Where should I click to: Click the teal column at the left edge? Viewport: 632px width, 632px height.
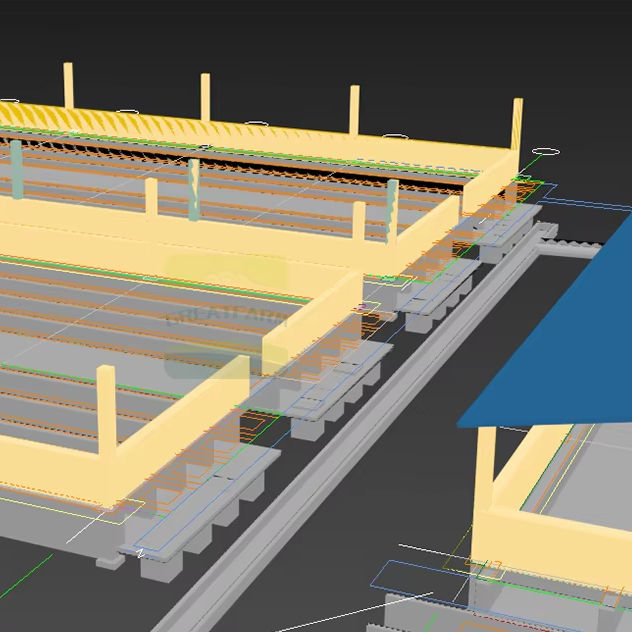[16, 165]
